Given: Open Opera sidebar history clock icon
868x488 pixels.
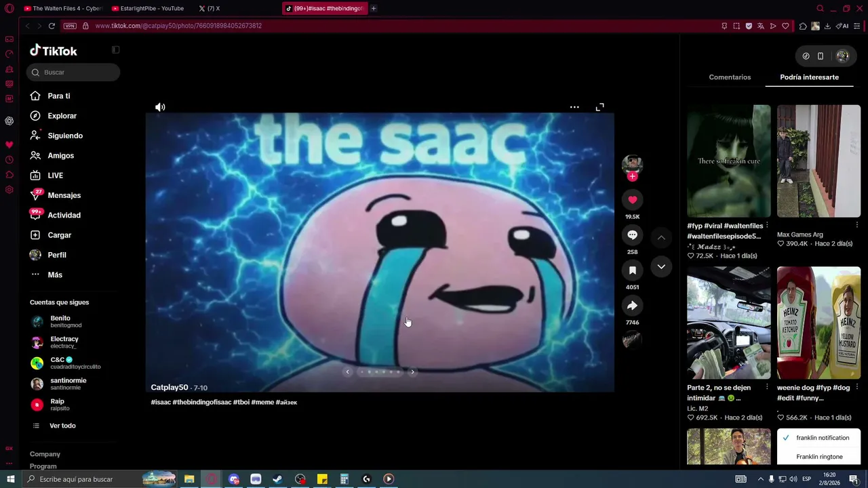Looking at the screenshot, I should click(x=9, y=160).
